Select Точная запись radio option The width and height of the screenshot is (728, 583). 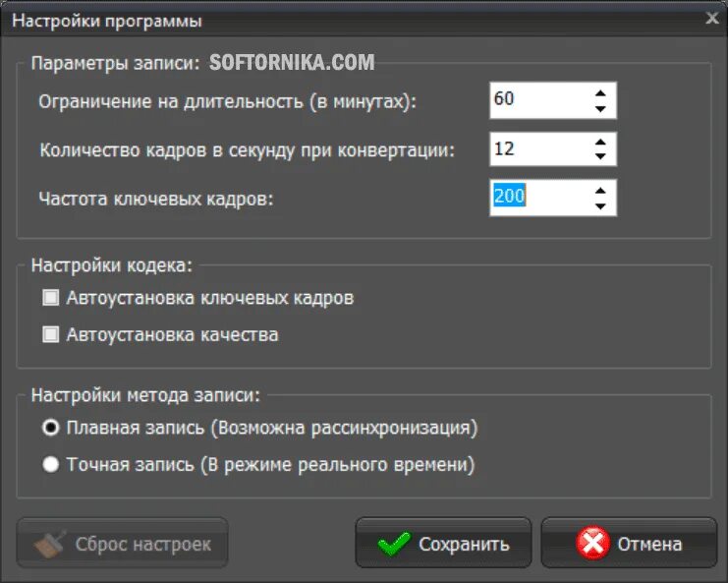[51, 464]
